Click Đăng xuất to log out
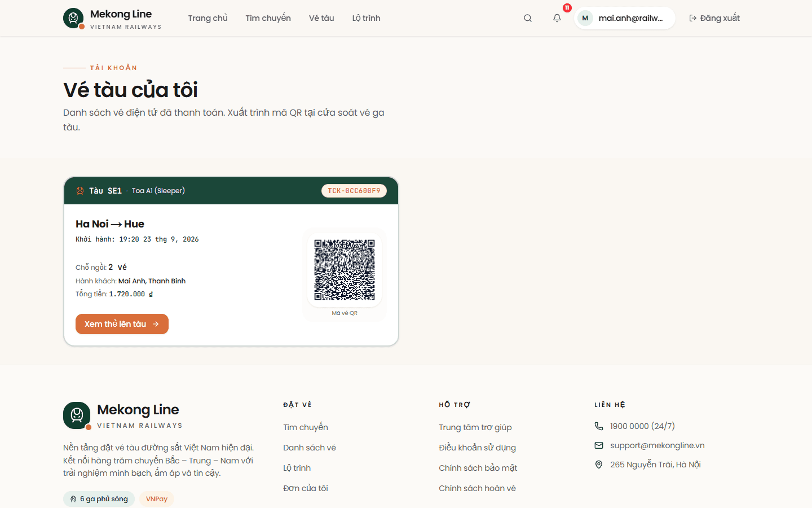This screenshot has width=812, height=508. point(714,18)
